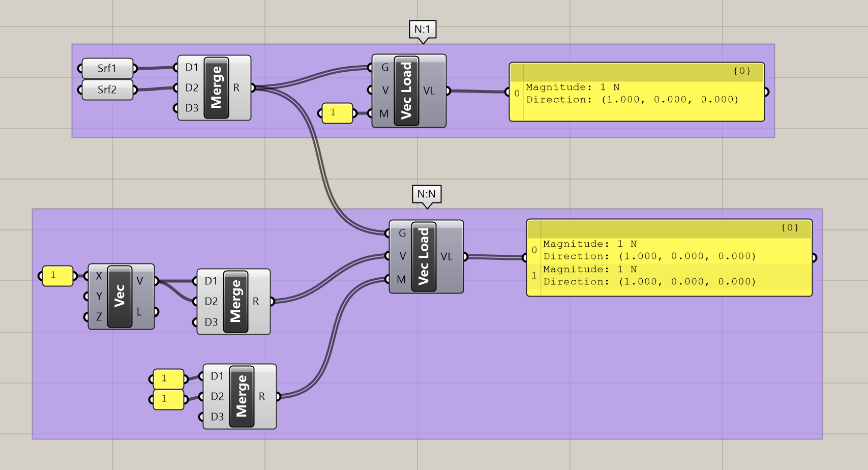Click the yellow 1 panel wired to bottom Merge D1
The height and width of the screenshot is (470, 868).
click(168, 378)
